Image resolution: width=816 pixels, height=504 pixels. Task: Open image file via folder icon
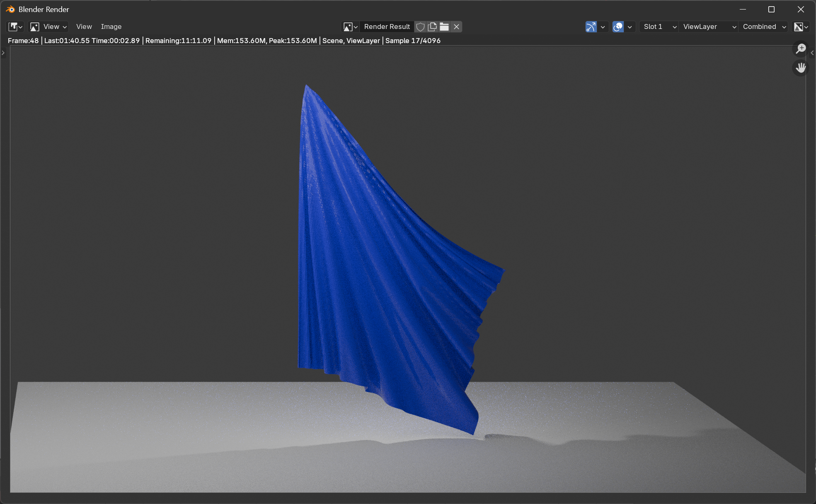(444, 27)
